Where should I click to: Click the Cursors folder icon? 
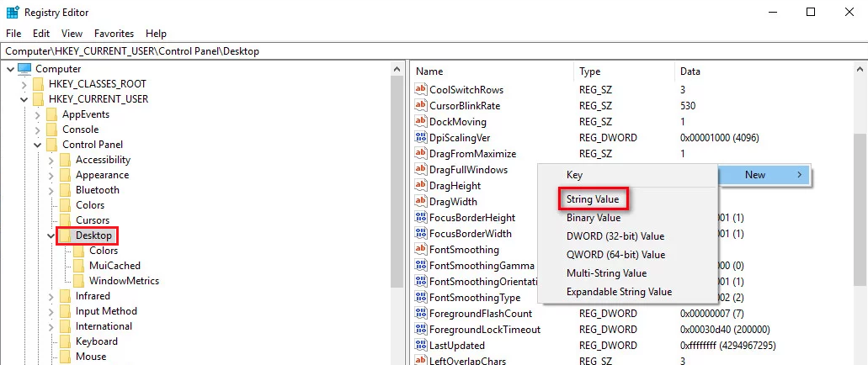[x=66, y=220]
